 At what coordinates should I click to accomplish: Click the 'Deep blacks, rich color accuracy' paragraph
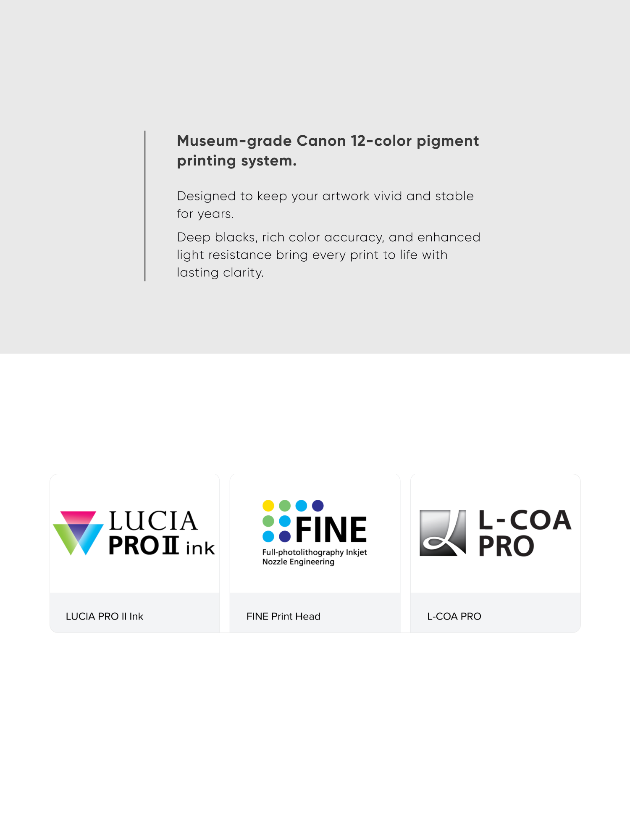[328, 255]
